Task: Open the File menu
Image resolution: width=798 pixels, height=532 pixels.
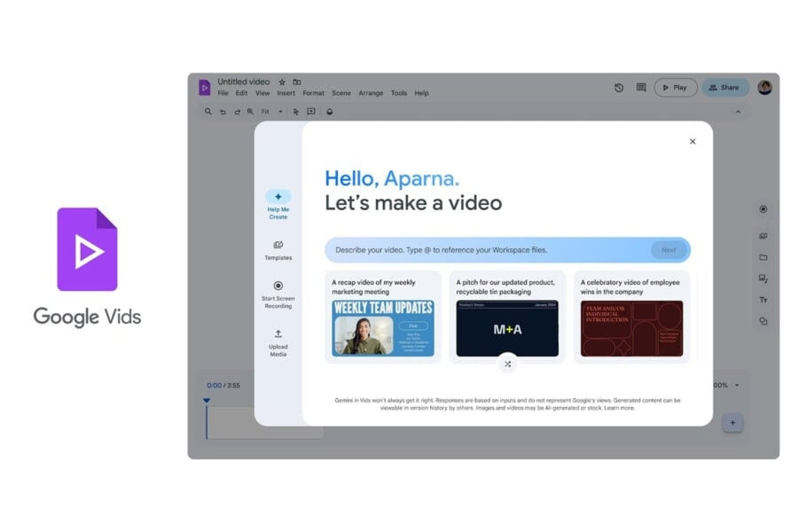Action: coord(223,93)
